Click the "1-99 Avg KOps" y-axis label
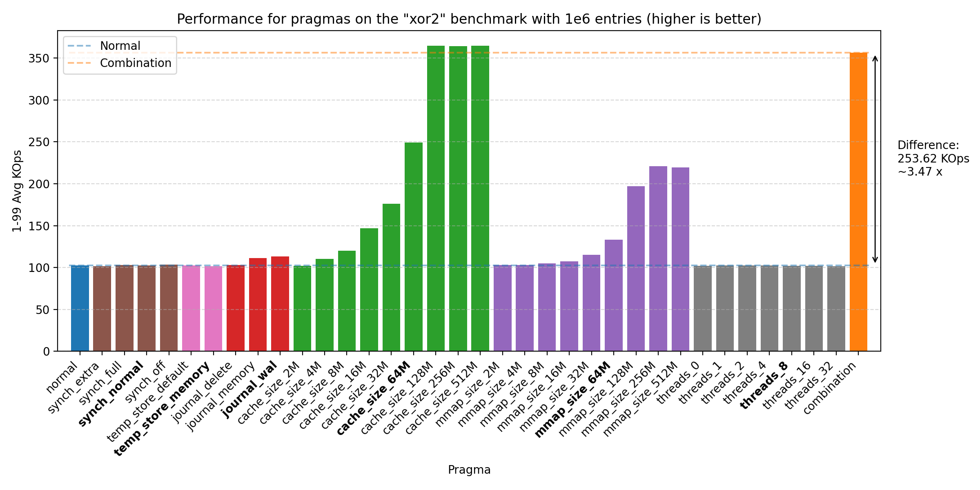980x490 pixels. [x=17, y=191]
